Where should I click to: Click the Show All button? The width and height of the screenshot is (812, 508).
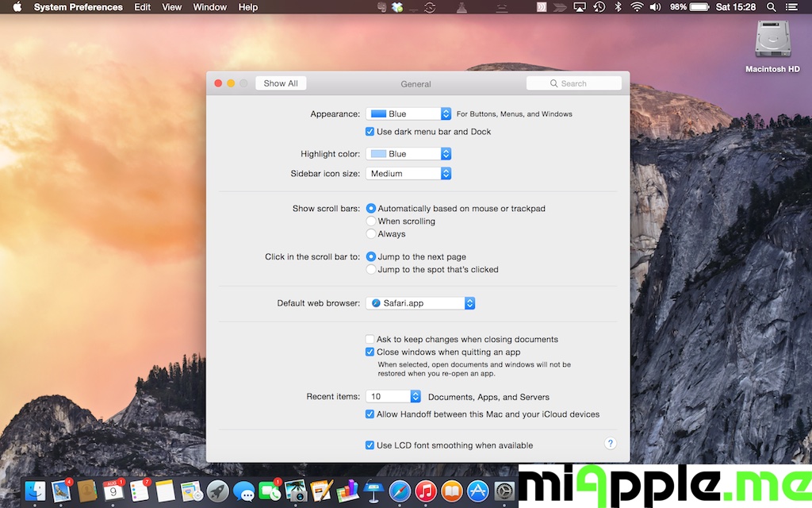pyautogui.click(x=281, y=83)
